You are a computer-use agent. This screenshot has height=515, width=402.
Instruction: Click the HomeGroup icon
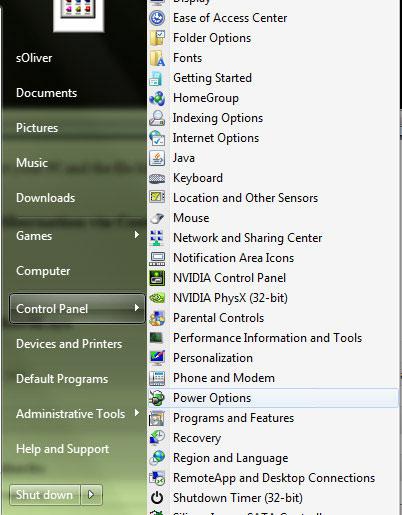tap(157, 98)
